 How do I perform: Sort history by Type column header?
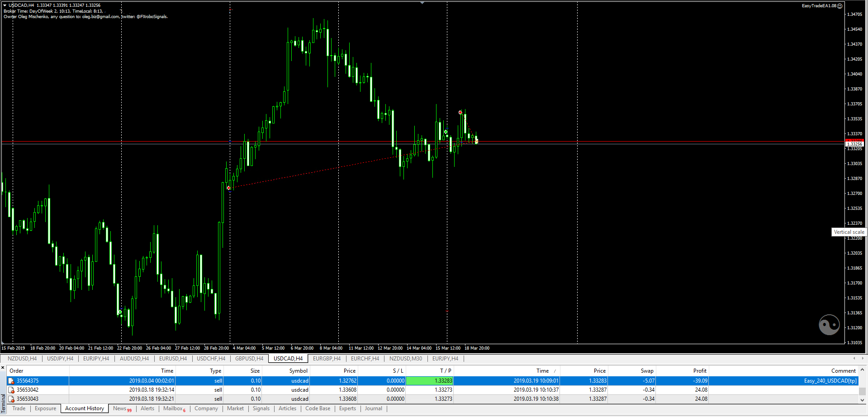pos(215,371)
